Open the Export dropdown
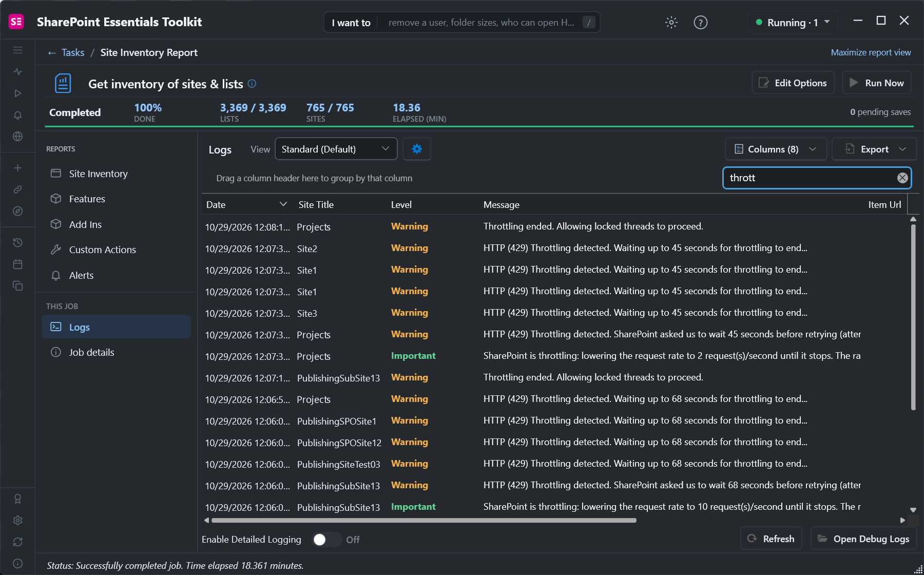The width and height of the screenshot is (924, 575). click(874, 149)
